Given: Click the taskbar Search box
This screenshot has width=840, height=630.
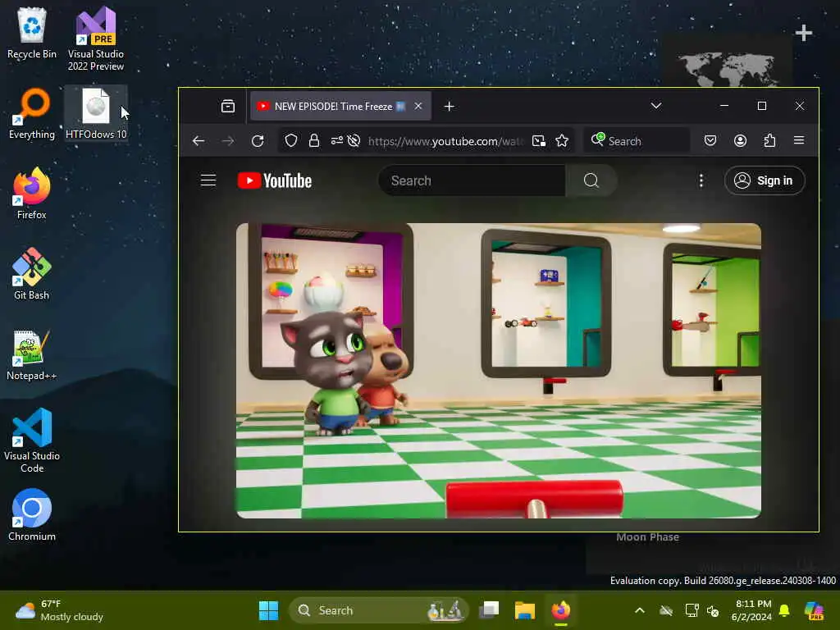Looking at the screenshot, I should click(379, 610).
